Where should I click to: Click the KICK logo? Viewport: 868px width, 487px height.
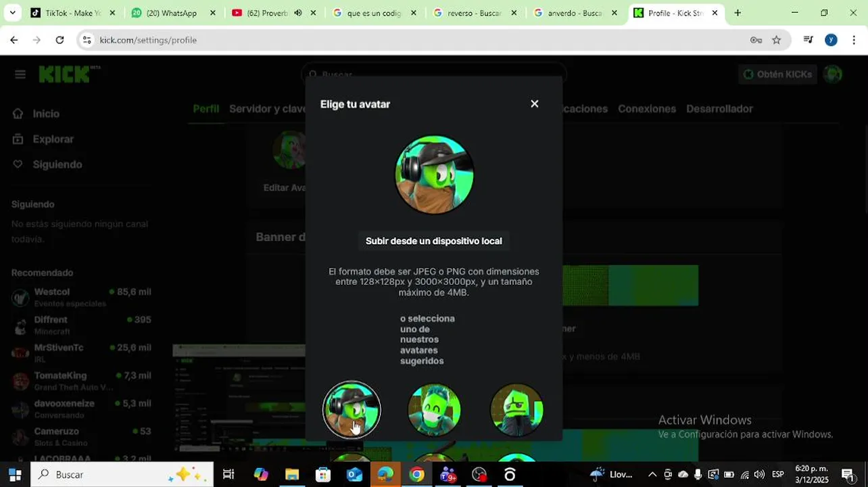tap(66, 74)
